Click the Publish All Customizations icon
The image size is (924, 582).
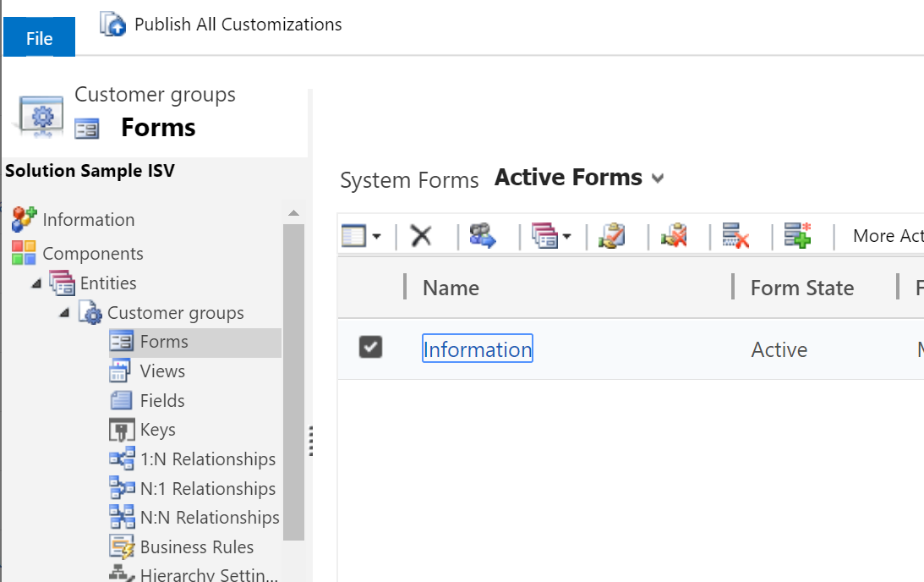click(113, 25)
